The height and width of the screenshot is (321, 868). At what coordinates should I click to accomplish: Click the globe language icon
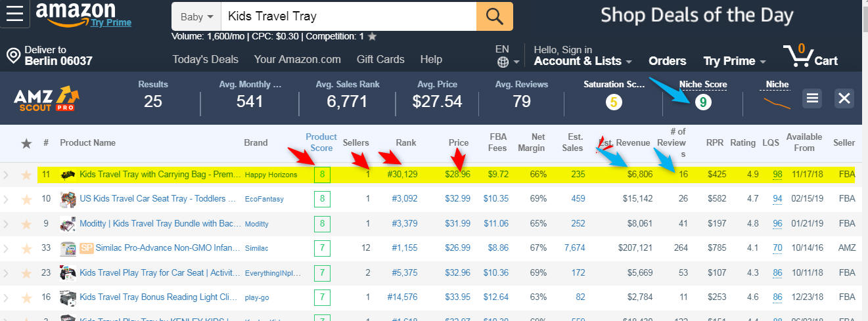point(503,62)
